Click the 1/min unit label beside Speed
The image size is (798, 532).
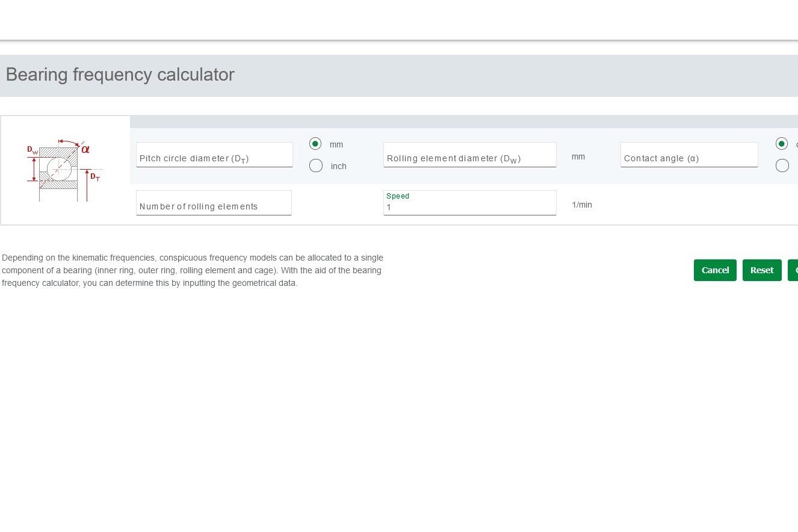coord(581,205)
